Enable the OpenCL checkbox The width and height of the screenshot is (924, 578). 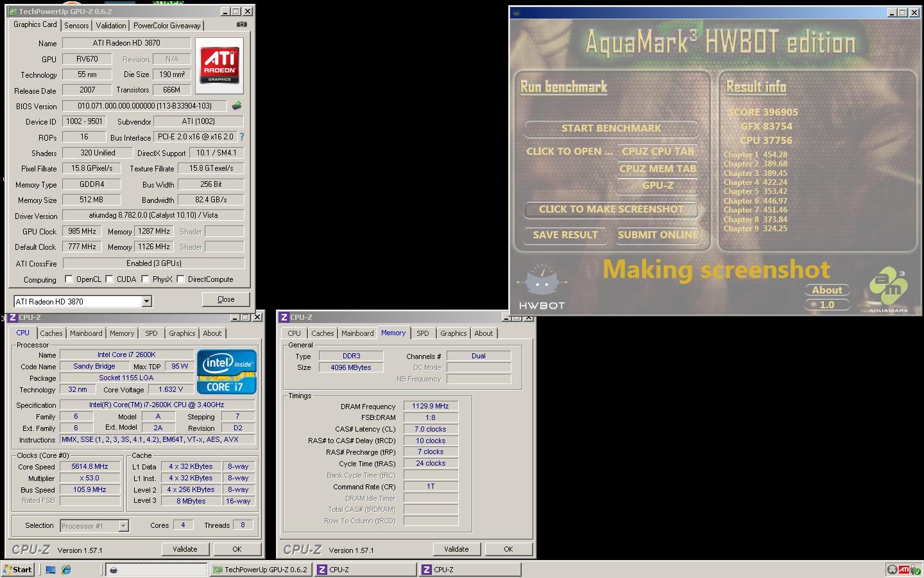point(69,279)
